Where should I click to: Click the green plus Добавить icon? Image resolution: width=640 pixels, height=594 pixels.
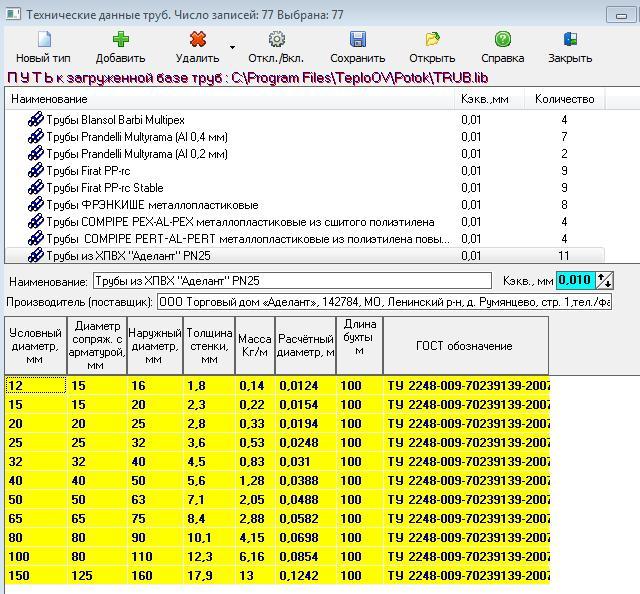120,40
